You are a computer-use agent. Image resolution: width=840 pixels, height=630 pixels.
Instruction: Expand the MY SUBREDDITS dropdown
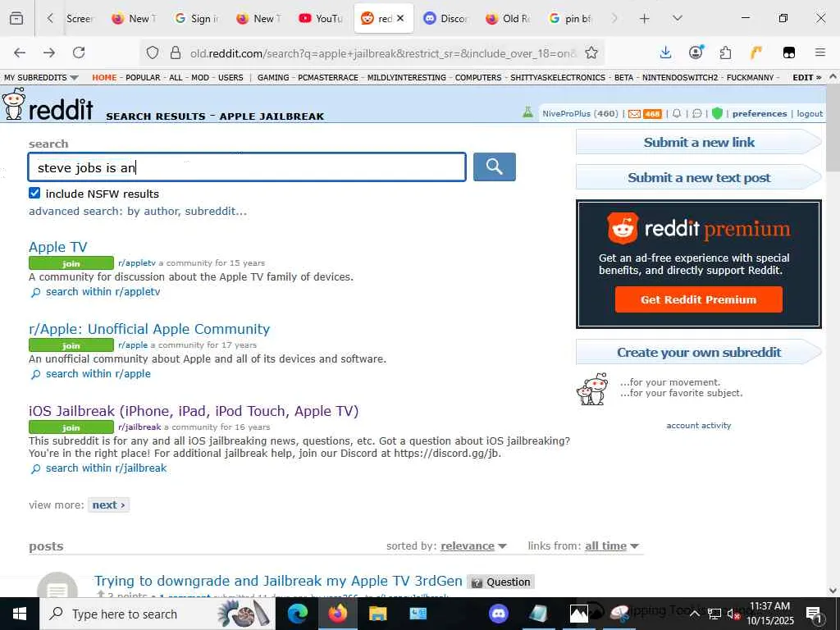click(41, 78)
